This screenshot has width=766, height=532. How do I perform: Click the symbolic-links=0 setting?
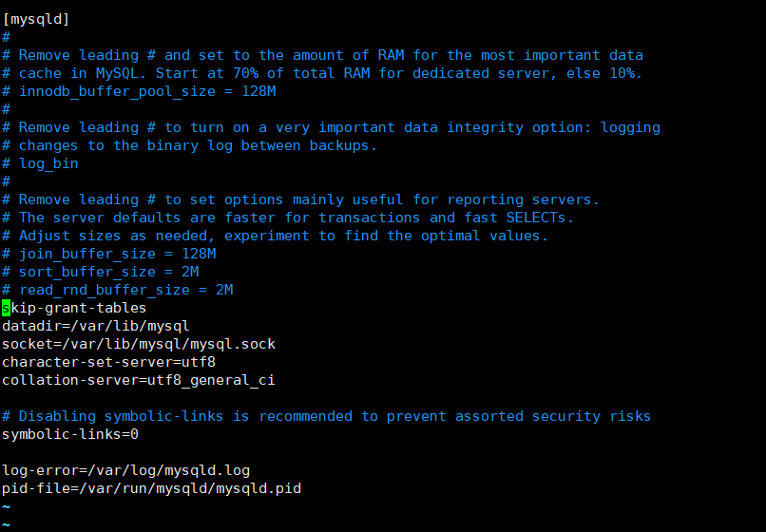pos(70,434)
